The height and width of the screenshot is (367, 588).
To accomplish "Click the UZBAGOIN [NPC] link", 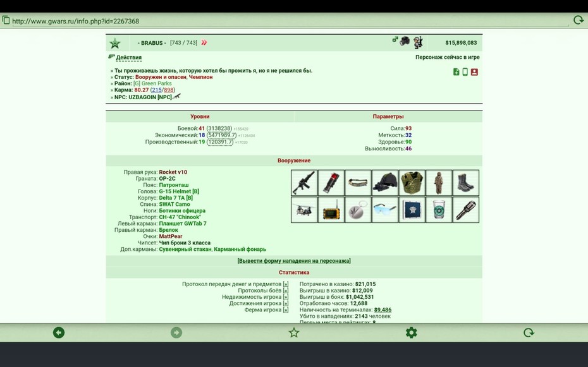I will [150, 97].
